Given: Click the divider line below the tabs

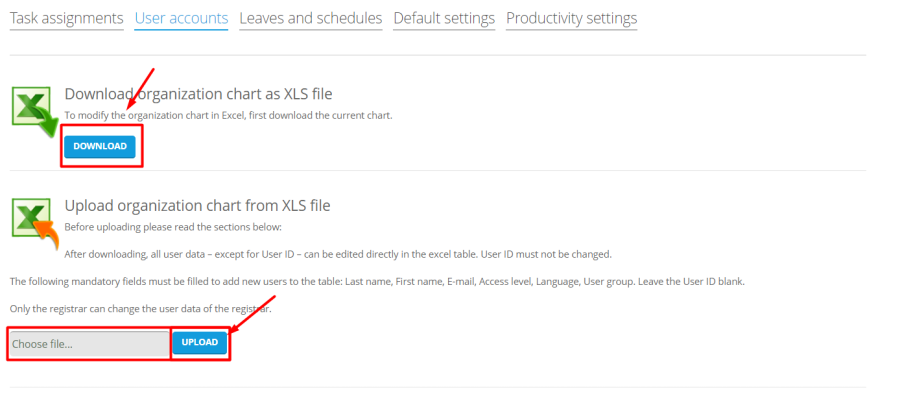Looking at the screenshot, I should point(438,55).
